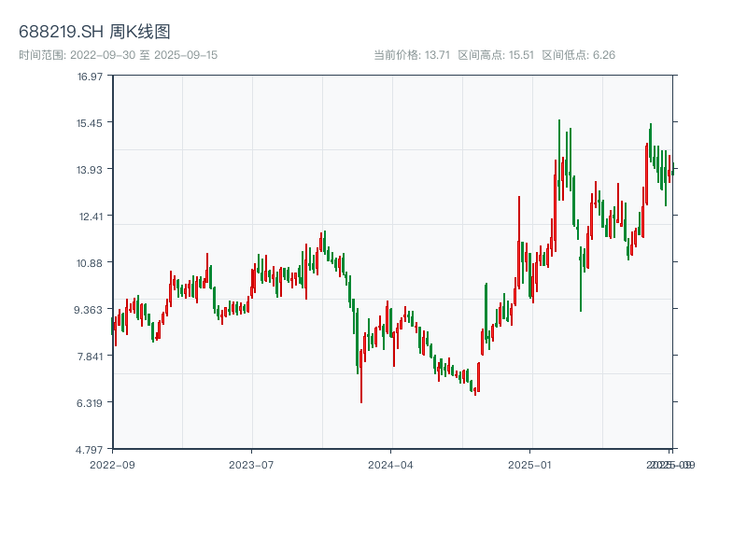Click the y-axis label 13.93
747x560 pixels.
coord(90,170)
